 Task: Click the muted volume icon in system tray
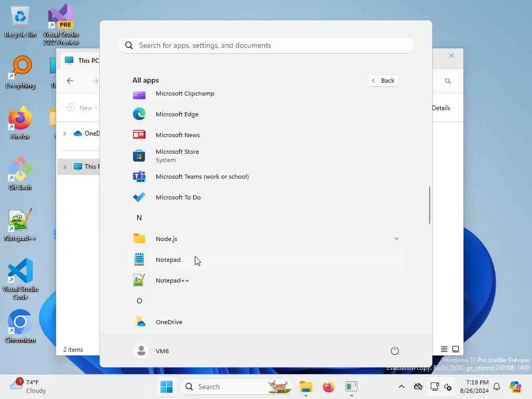click(x=447, y=387)
